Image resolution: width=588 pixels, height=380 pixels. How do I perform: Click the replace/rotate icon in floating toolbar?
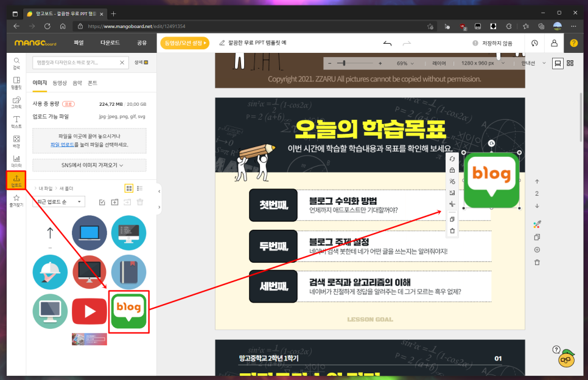click(452, 159)
